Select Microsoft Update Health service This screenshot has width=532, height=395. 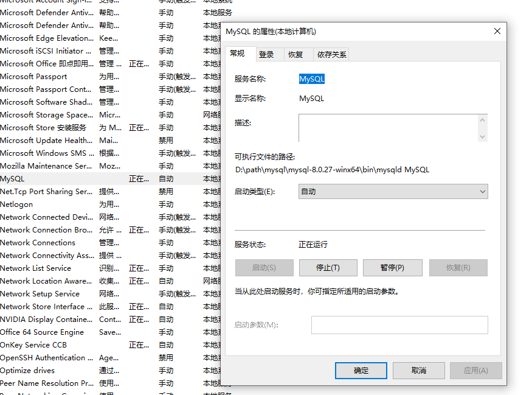click(110, 141)
